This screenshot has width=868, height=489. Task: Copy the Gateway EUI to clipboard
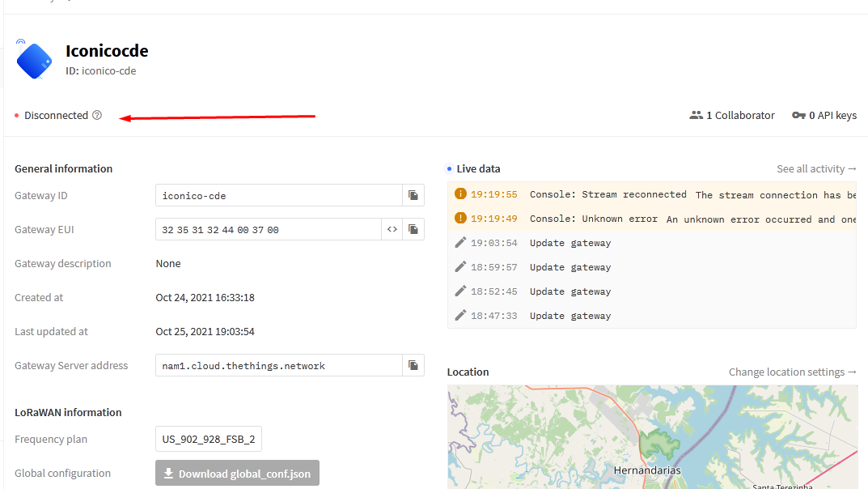pos(413,229)
